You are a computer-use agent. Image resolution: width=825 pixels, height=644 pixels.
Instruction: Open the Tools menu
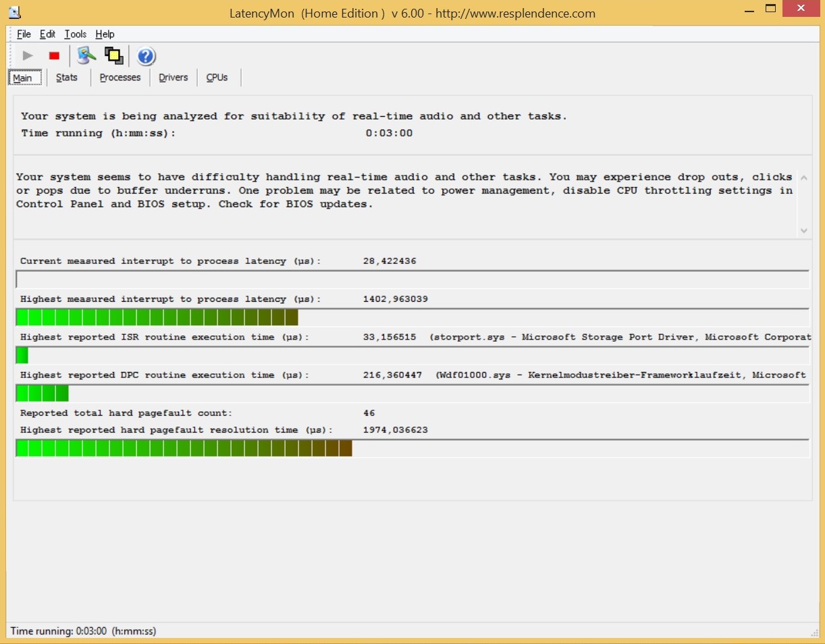[76, 34]
